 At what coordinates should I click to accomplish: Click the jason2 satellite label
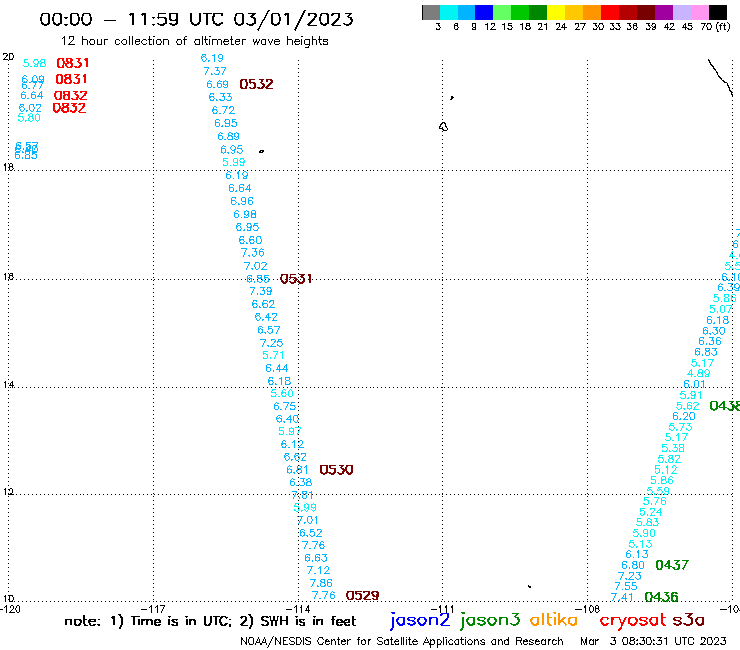420,620
